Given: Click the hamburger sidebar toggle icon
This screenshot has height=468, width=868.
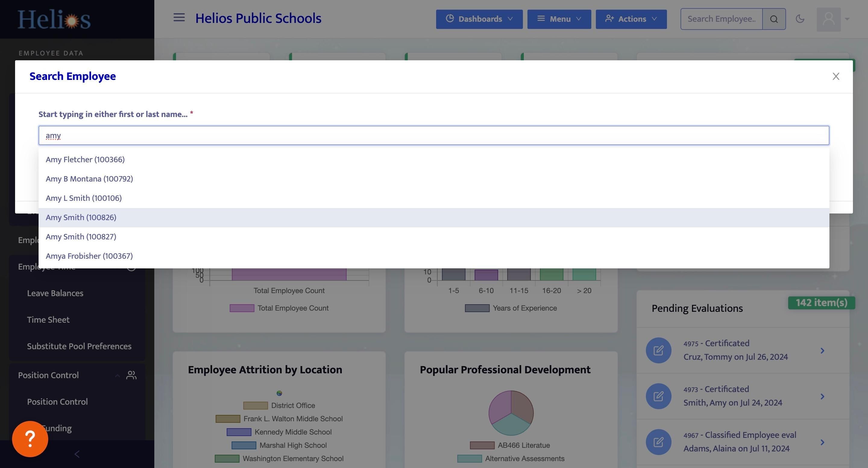Looking at the screenshot, I should click(179, 17).
